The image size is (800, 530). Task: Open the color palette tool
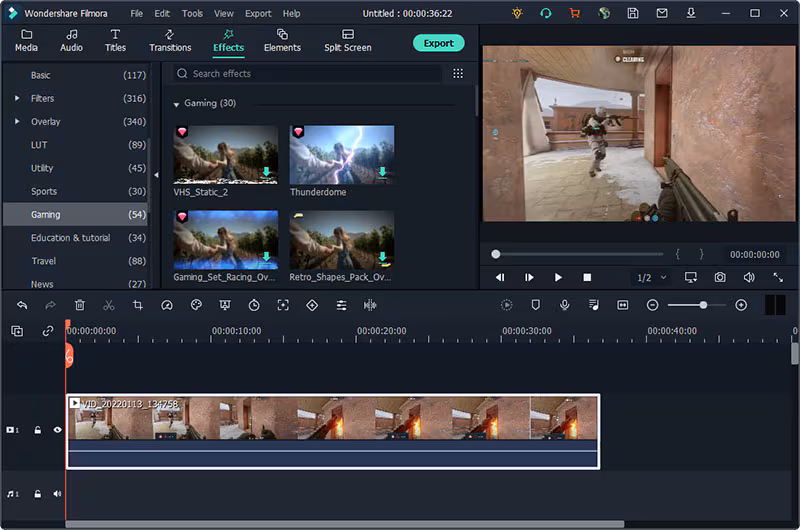[x=196, y=305]
